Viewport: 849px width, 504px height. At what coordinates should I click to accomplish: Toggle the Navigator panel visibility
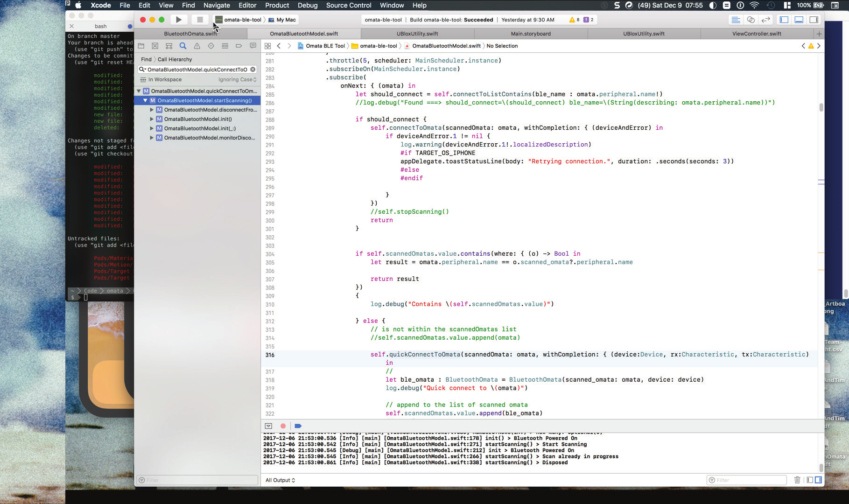pyautogui.click(x=784, y=20)
